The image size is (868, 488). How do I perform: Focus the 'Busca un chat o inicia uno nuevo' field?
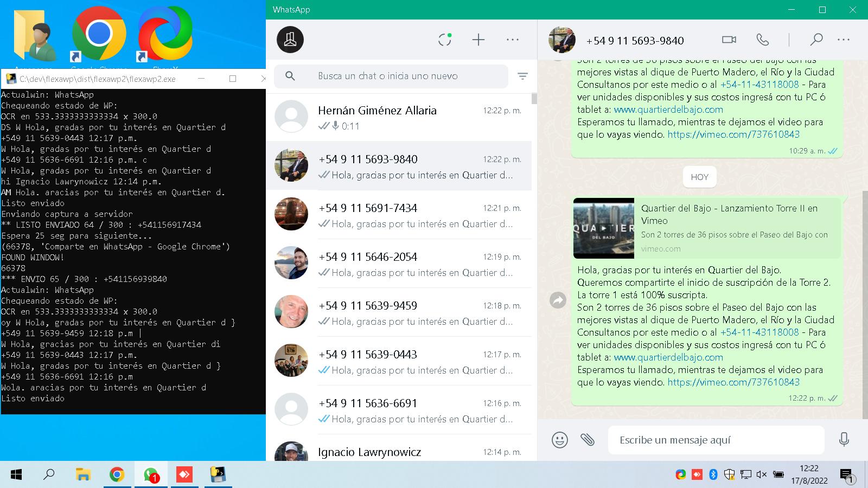click(x=391, y=76)
